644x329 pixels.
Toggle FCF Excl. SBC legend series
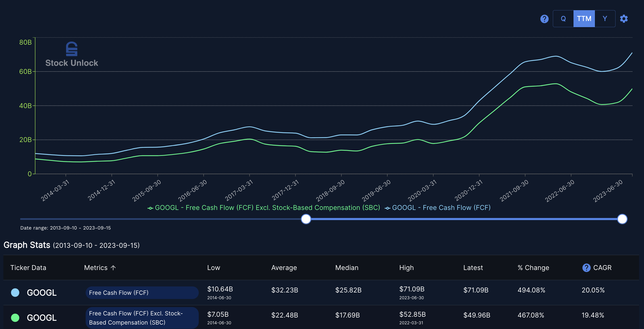coord(264,208)
